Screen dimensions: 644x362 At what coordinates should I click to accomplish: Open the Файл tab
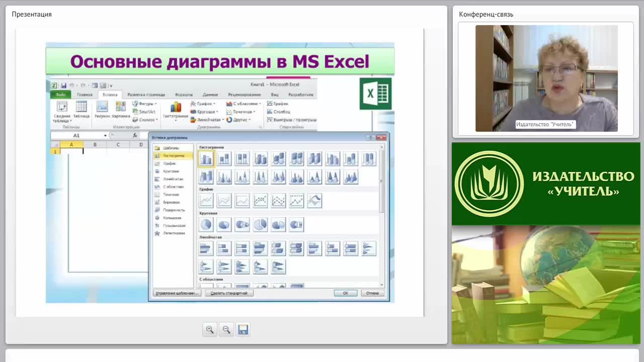click(x=61, y=95)
